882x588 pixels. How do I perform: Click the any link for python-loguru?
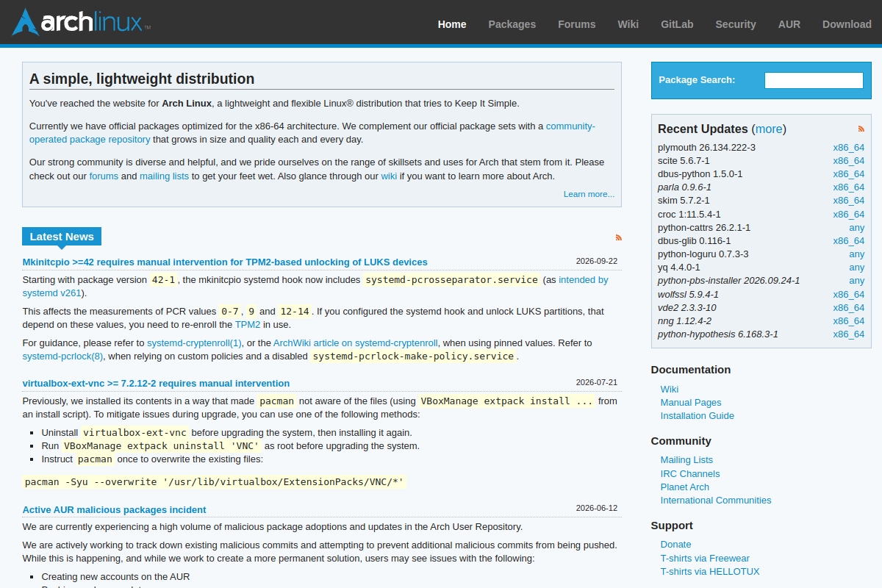click(857, 254)
